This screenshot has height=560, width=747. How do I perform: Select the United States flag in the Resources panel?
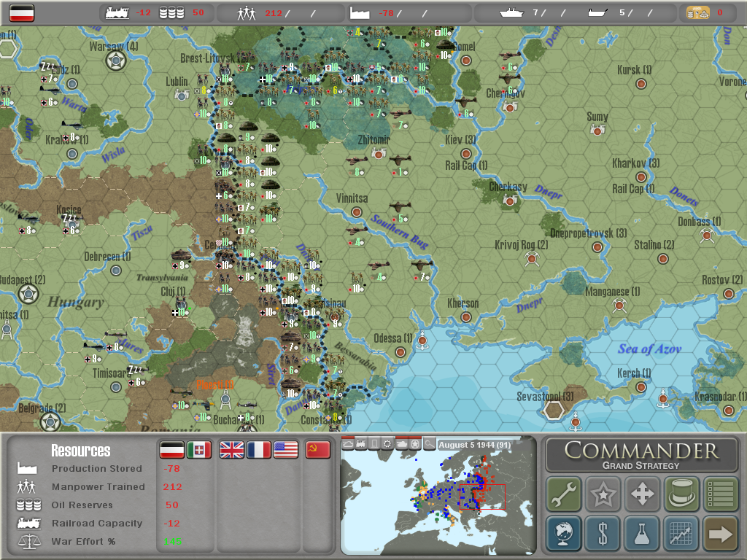coord(286,449)
